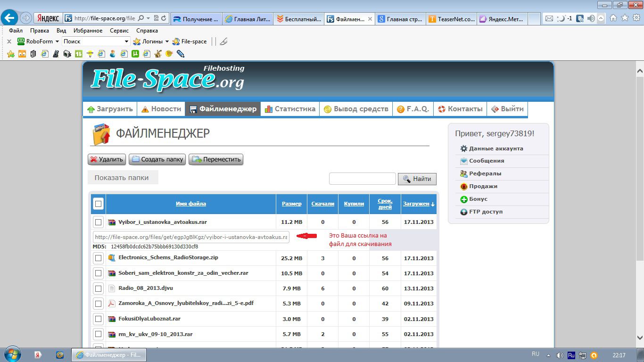The height and width of the screenshot is (362, 644).
Task: Open the Избранное menu
Action: 88,31
